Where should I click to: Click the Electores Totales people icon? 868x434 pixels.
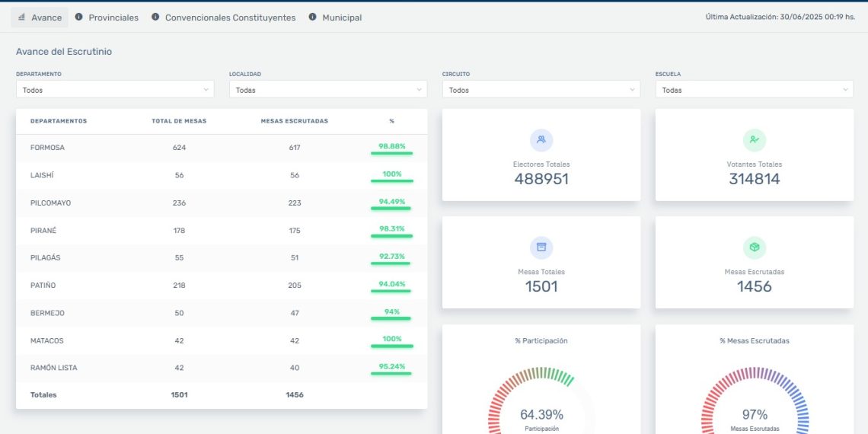click(541, 140)
